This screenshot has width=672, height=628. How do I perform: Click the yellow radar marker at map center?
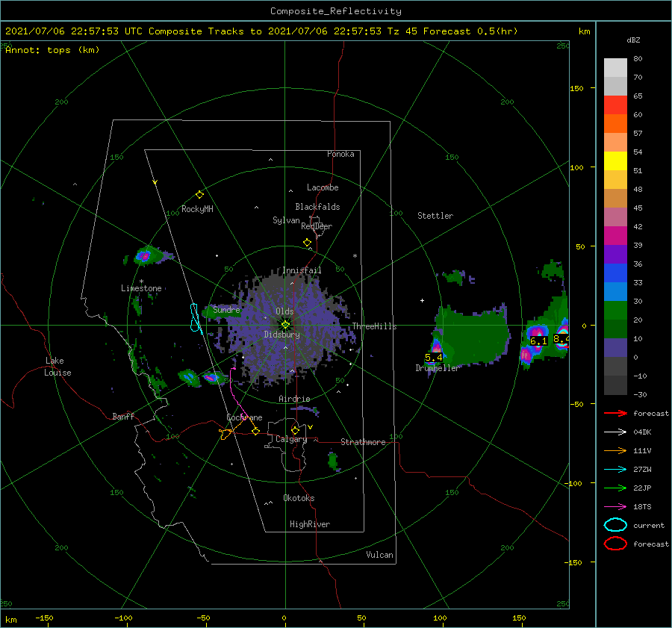pos(285,325)
